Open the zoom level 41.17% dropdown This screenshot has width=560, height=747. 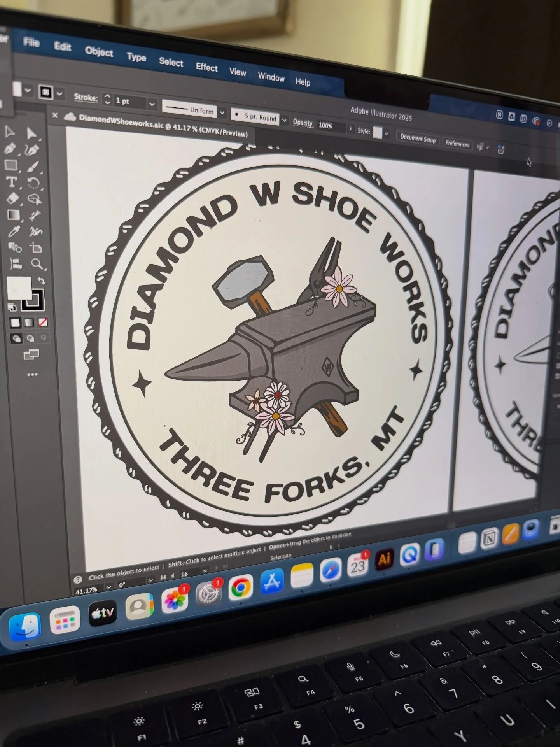click(109, 587)
